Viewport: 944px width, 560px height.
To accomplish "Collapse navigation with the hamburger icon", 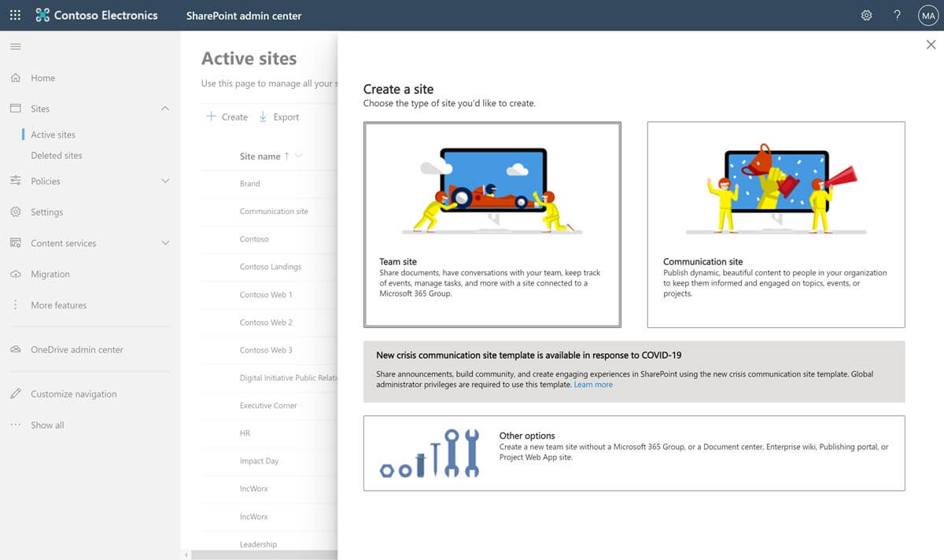I will tap(15, 47).
